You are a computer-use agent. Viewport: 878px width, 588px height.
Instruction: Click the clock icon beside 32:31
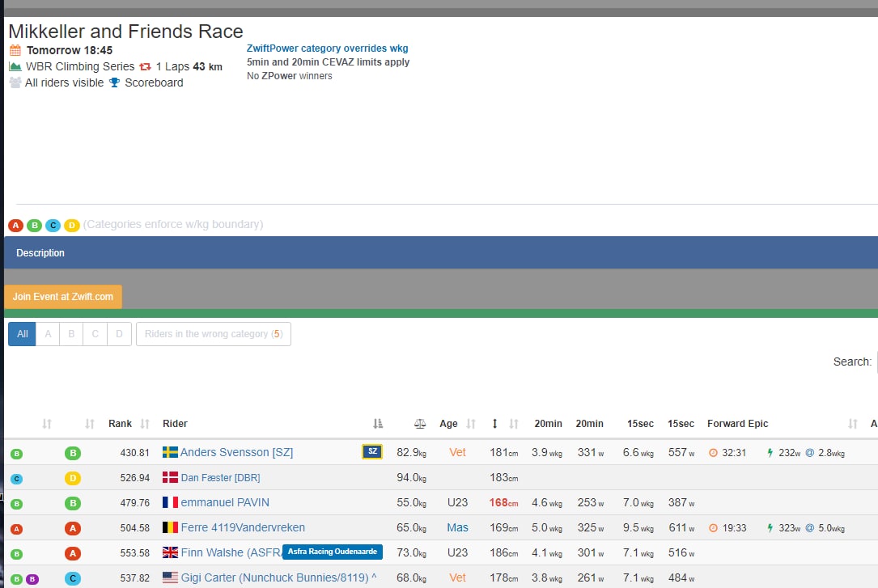click(713, 453)
